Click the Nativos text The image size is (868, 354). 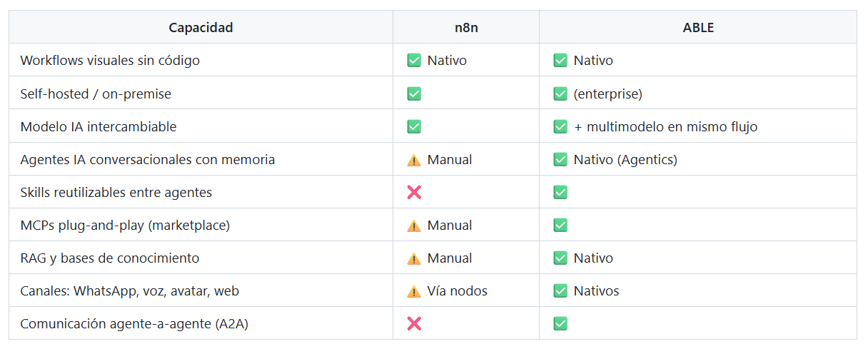[597, 290]
